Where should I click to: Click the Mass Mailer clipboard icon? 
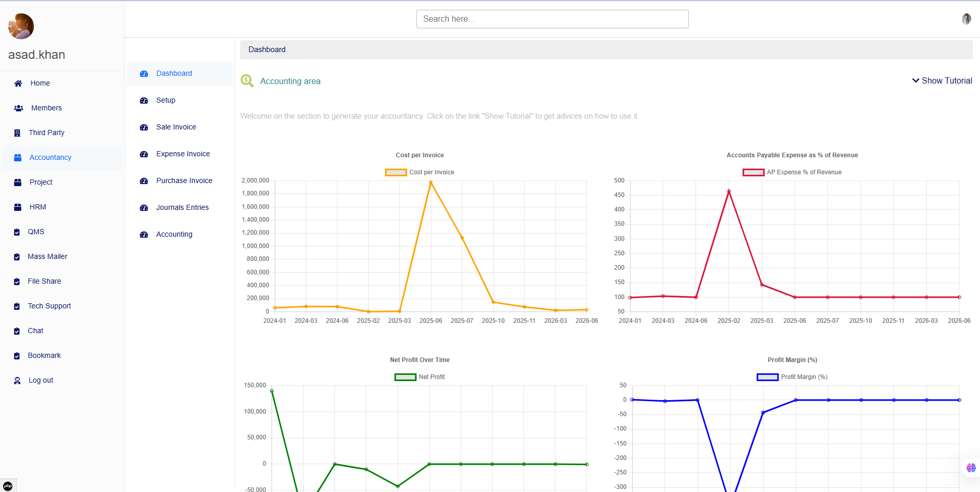(17, 257)
